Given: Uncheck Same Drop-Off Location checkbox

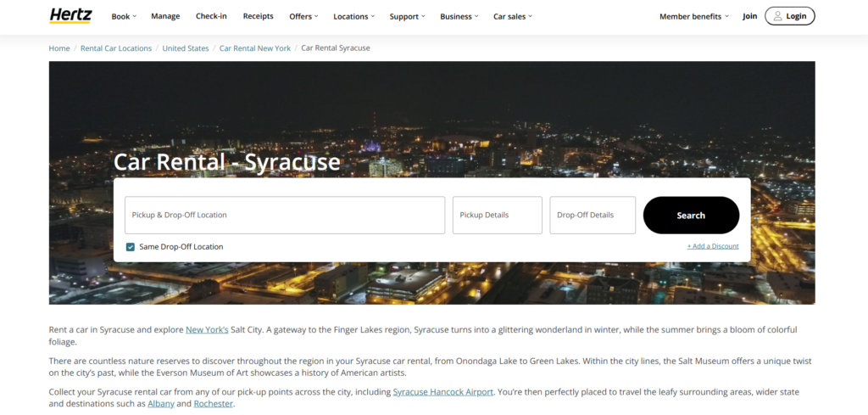Looking at the screenshot, I should click(x=130, y=247).
